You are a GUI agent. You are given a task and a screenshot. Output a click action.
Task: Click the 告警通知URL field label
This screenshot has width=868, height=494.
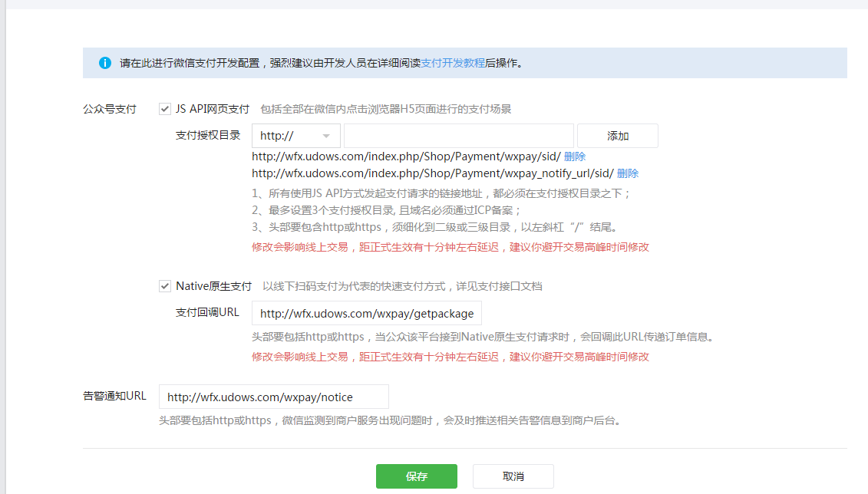[x=114, y=396]
